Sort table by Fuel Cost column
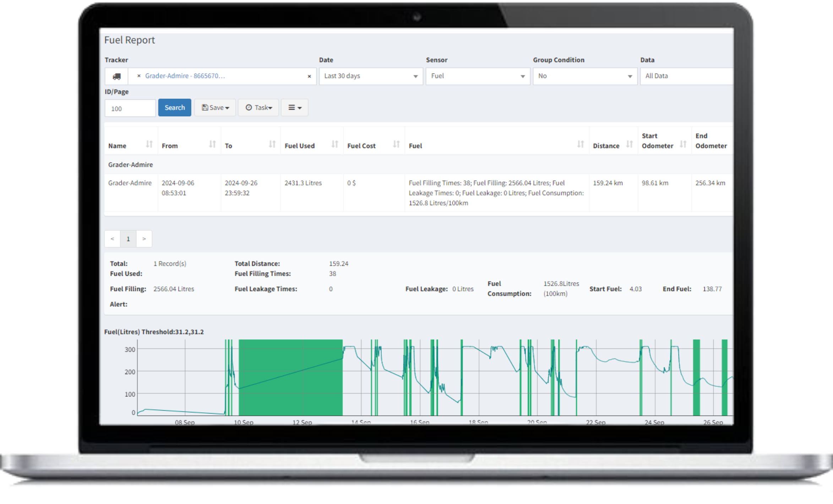 (x=396, y=144)
